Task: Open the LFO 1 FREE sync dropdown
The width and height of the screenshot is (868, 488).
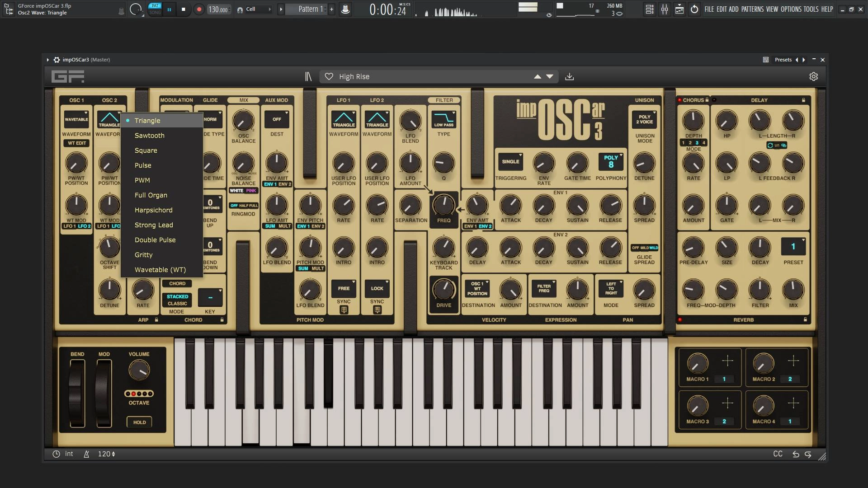Action: 344,288
